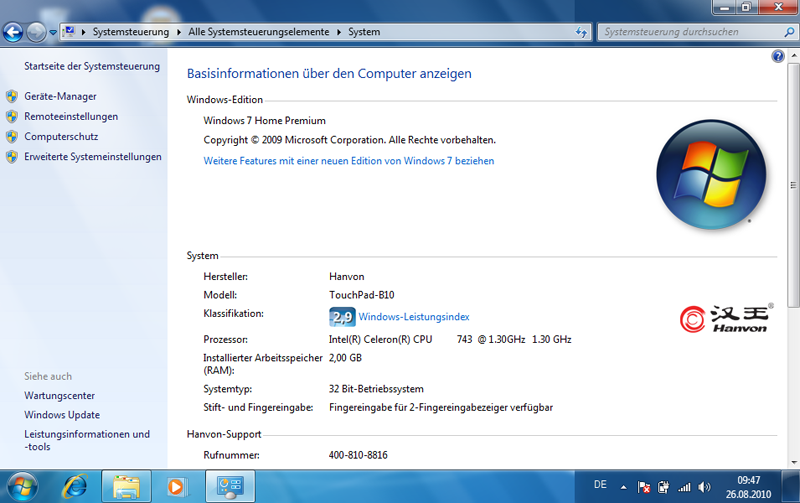Click Show desktop button at taskbar edge
Viewport: 800px width, 503px height.
(x=791, y=487)
